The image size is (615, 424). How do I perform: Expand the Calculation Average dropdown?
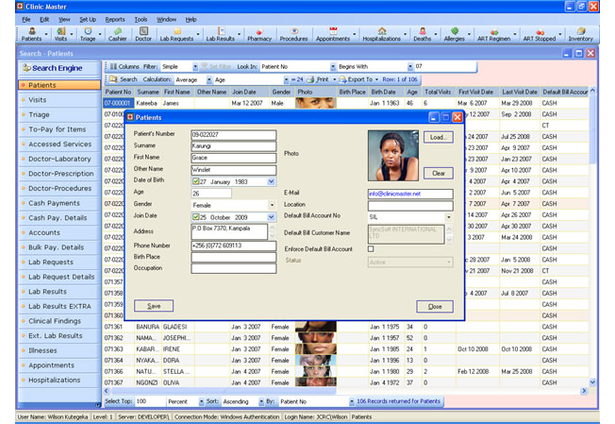[209, 80]
